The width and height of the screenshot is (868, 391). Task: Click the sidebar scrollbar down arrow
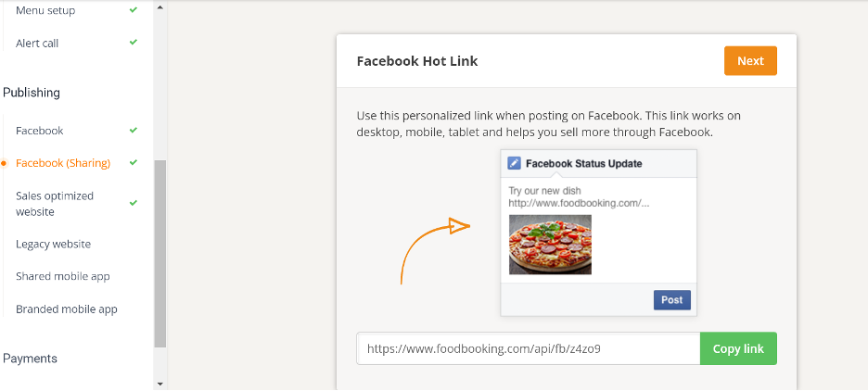pyautogui.click(x=160, y=384)
